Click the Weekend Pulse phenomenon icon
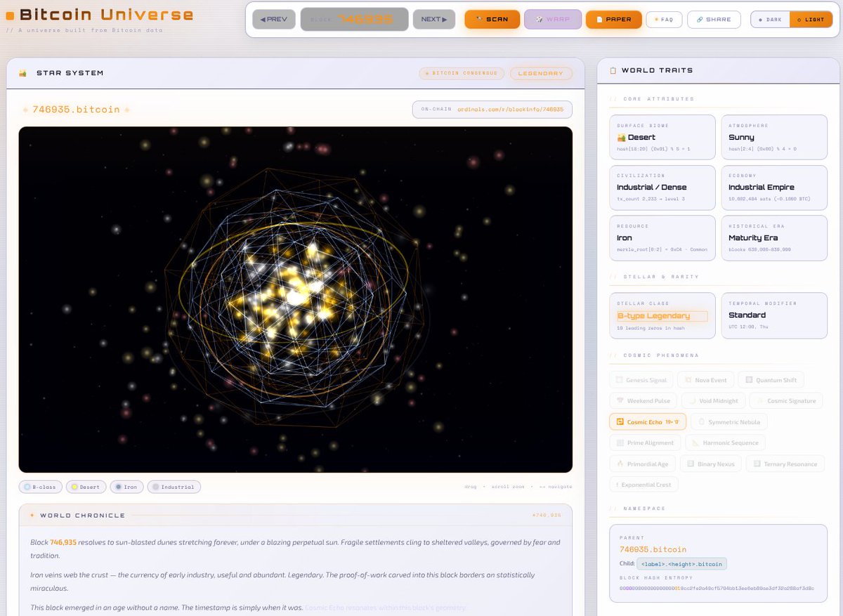 click(x=620, y=401)
